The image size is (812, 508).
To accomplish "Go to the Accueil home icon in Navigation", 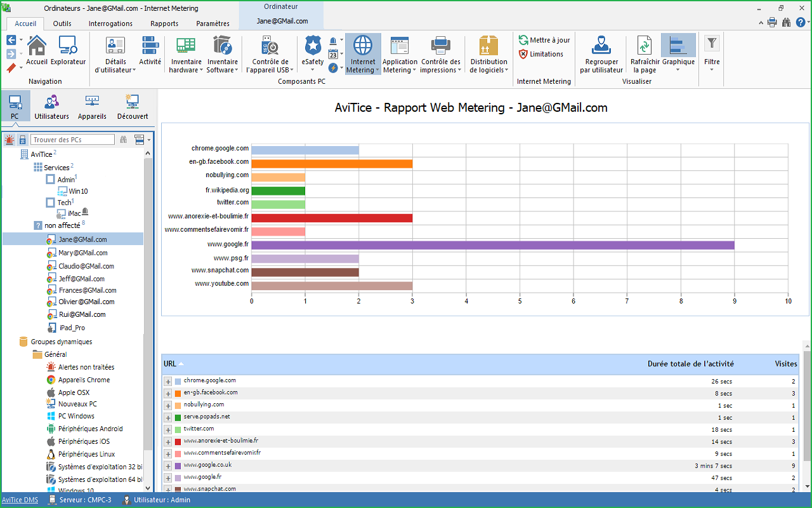I will click(37, 51).
